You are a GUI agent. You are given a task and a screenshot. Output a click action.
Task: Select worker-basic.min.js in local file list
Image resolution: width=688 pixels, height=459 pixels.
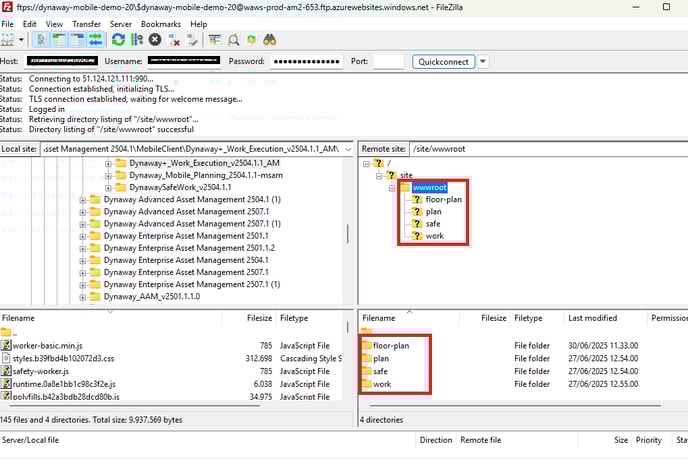[x=47, y=346]
